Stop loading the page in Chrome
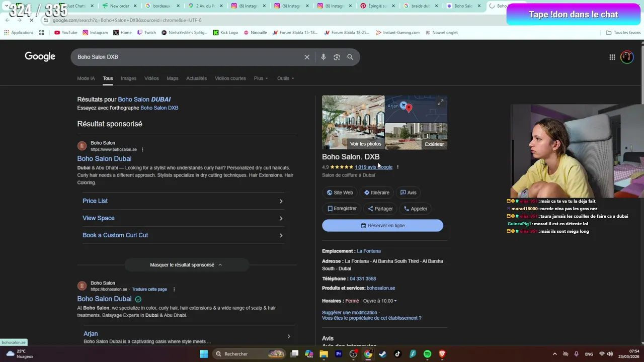Image resolution: width=644 pixels, height=362 pixels. click(x=31, y=20)
